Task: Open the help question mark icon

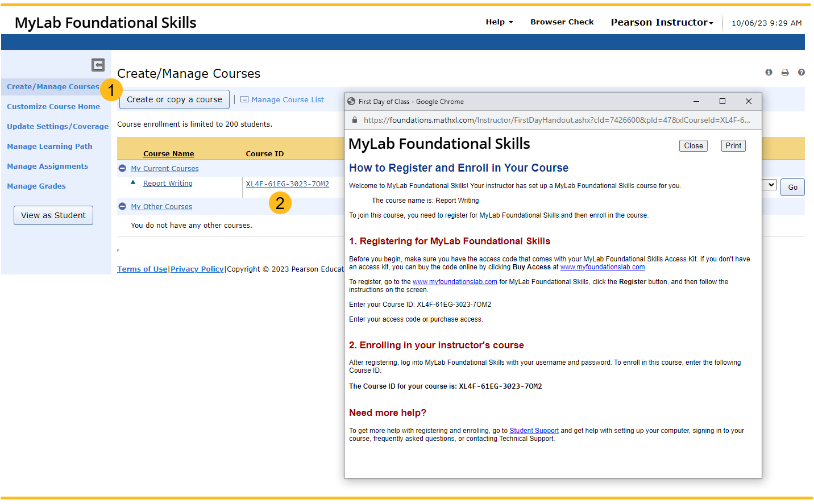Action: (x=801, y=72)
